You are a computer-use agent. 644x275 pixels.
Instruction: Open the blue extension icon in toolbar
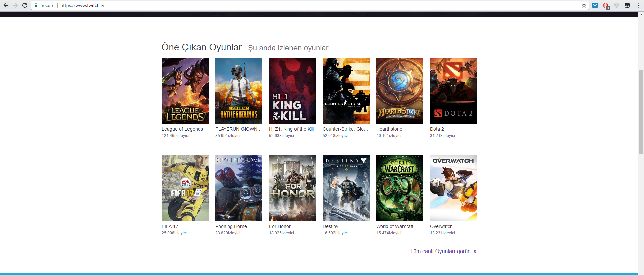[x=595, y=5]
